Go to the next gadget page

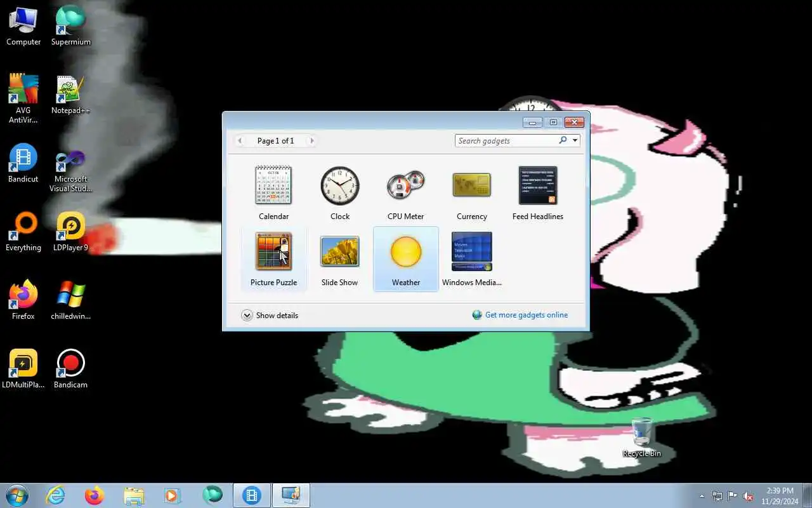311,141
